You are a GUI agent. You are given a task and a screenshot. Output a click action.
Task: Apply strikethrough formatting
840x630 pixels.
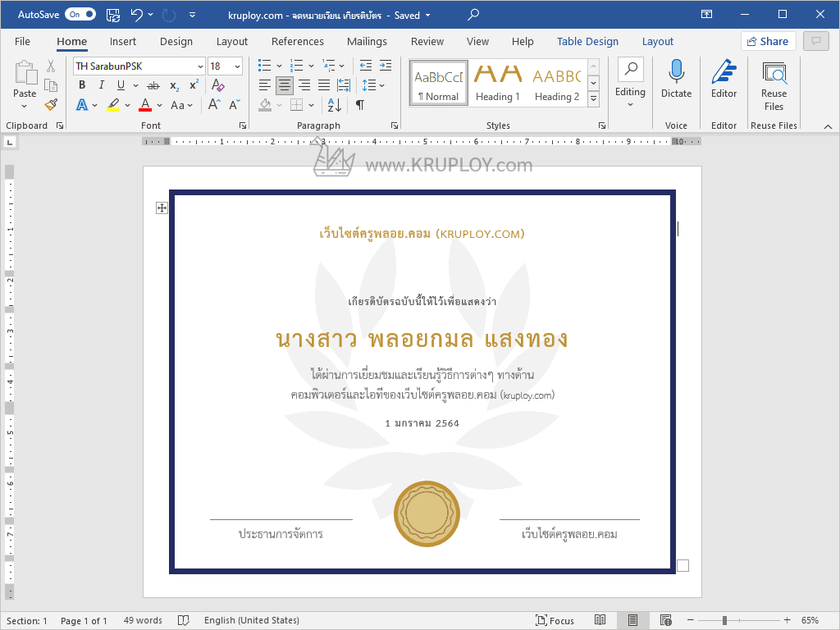[x=153, y=85]
